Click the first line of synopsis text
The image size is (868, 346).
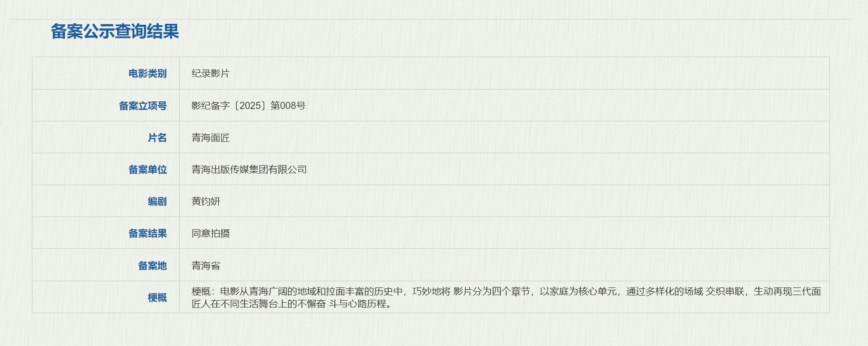tap(506, 291)
